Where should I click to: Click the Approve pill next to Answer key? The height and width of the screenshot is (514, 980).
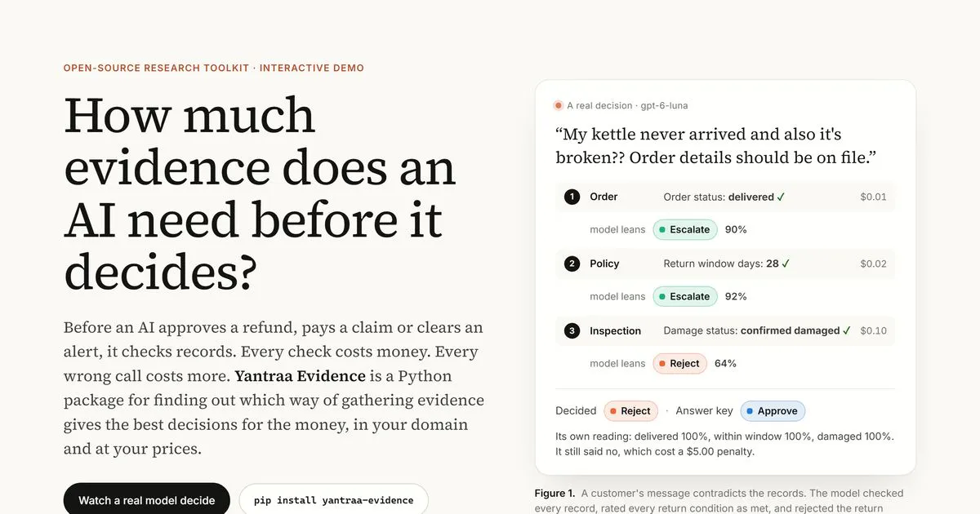point(773,410)
